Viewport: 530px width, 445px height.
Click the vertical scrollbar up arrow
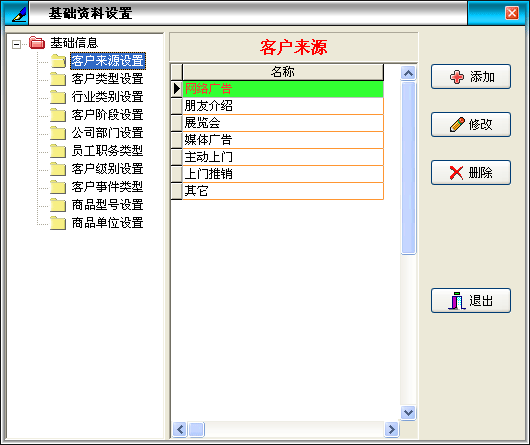[x=408, y=73]
